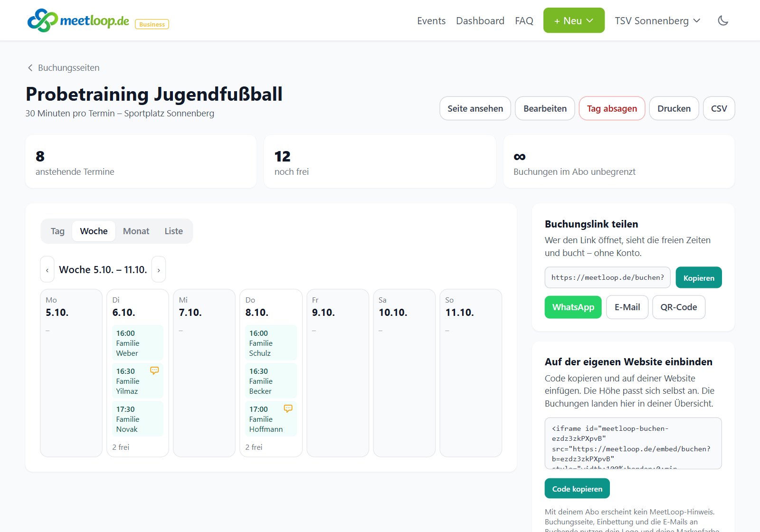Switch to Tag view
This screenshot has width=760, height=532.
pyautogui.click(x=57, y=231)
